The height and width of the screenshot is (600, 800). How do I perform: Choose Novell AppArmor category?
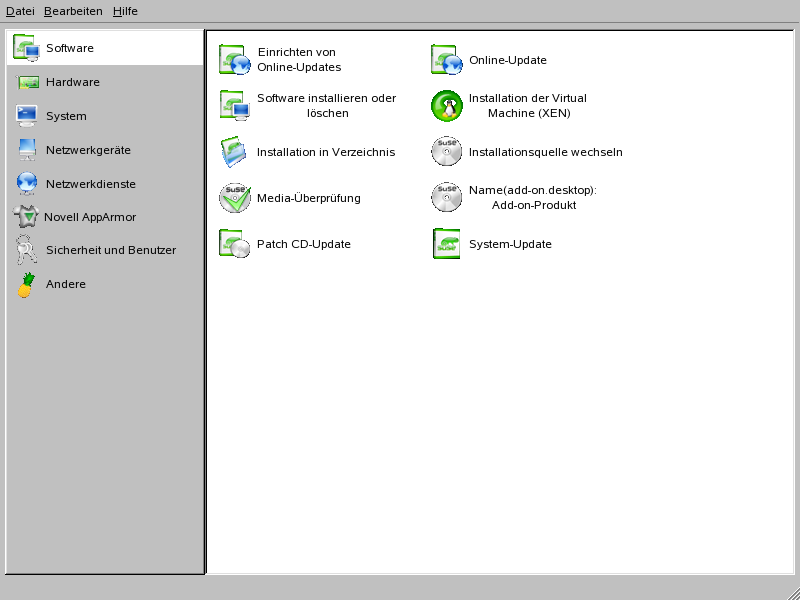click(x=89, y=217)
